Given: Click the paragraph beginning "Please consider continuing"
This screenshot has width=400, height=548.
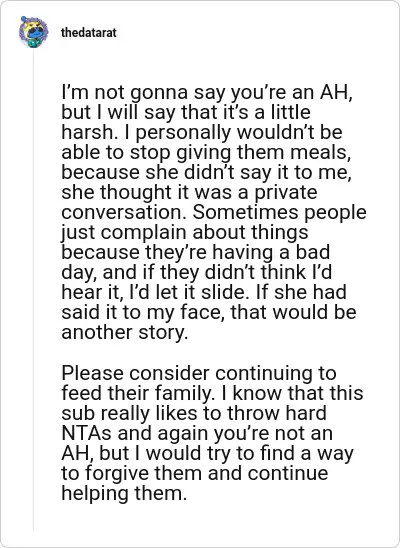Looking at the screenshot, I should (x=212, y=433).
